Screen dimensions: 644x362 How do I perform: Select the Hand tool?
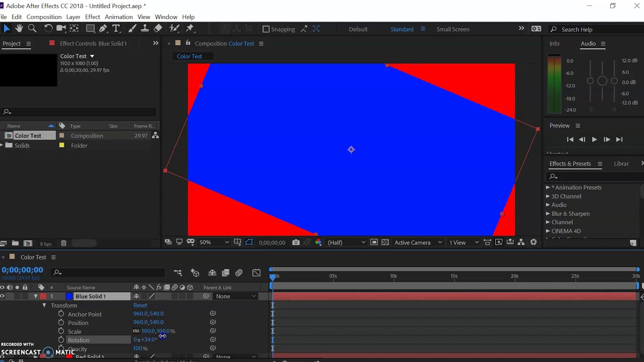coord(19,29)
